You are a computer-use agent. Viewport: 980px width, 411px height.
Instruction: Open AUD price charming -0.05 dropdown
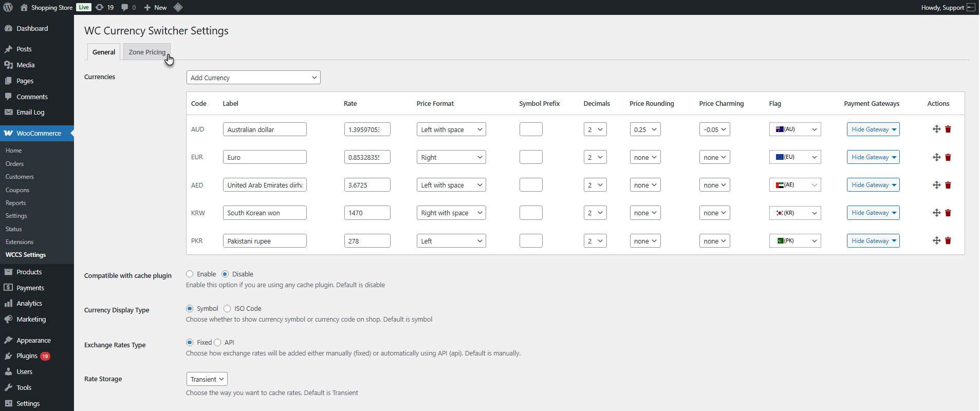pos(714,129)
